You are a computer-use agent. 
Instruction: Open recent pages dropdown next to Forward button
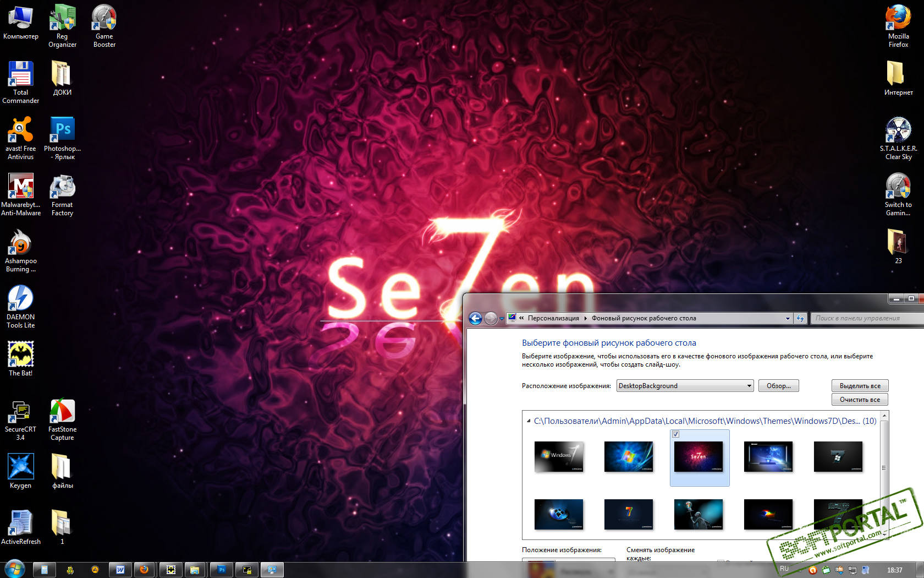502,319
